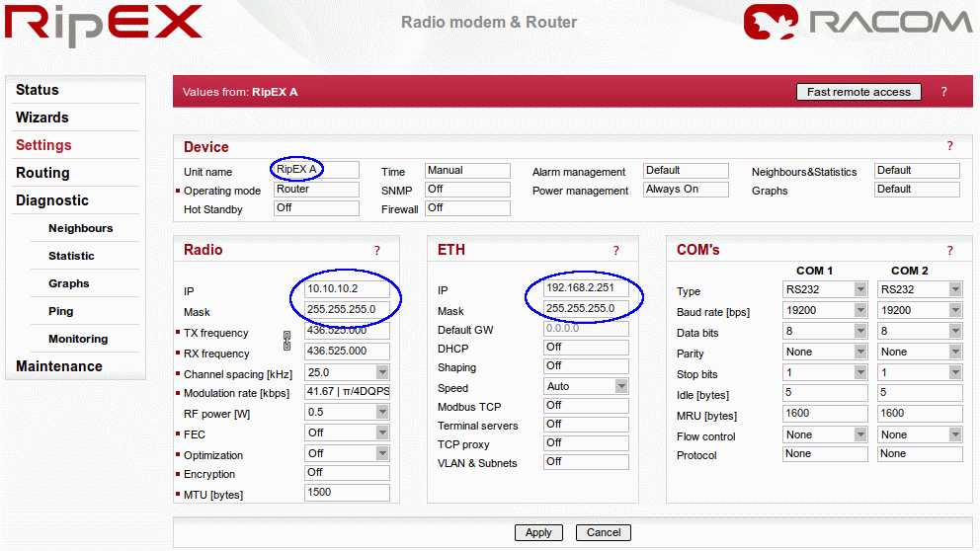Screen dimensions: 980x551
Task: Click Alarm management Default field
Action: click(x=686, y=171)
